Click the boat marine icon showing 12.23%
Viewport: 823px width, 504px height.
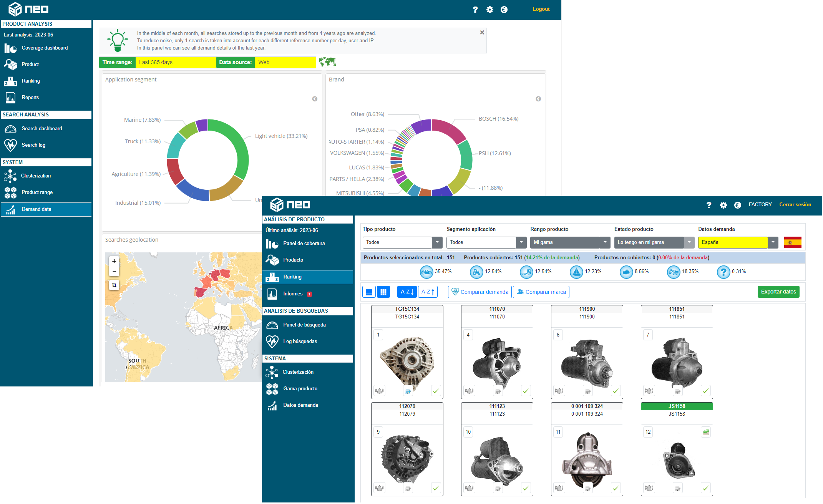pyautogui.click(x=576, y=272)
